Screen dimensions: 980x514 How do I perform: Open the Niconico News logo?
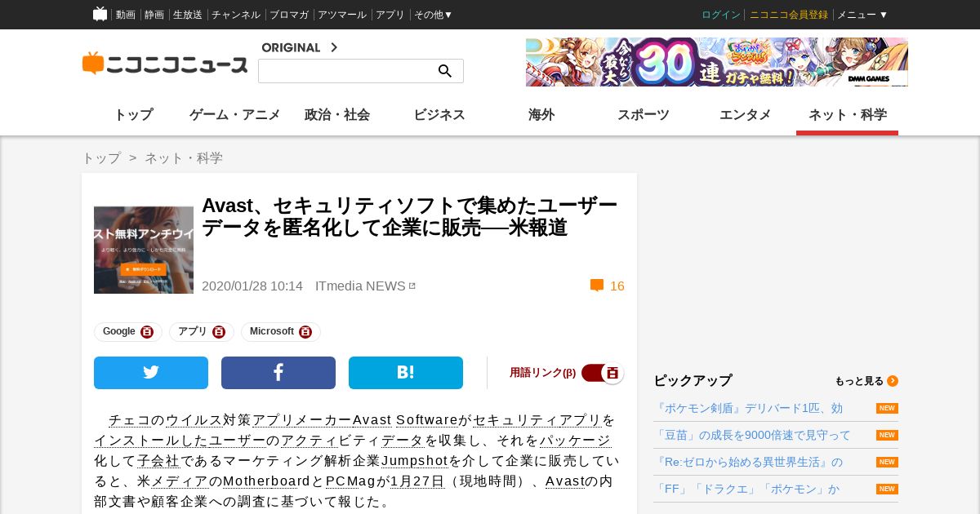pyautogui.click(x=165, y=64)
